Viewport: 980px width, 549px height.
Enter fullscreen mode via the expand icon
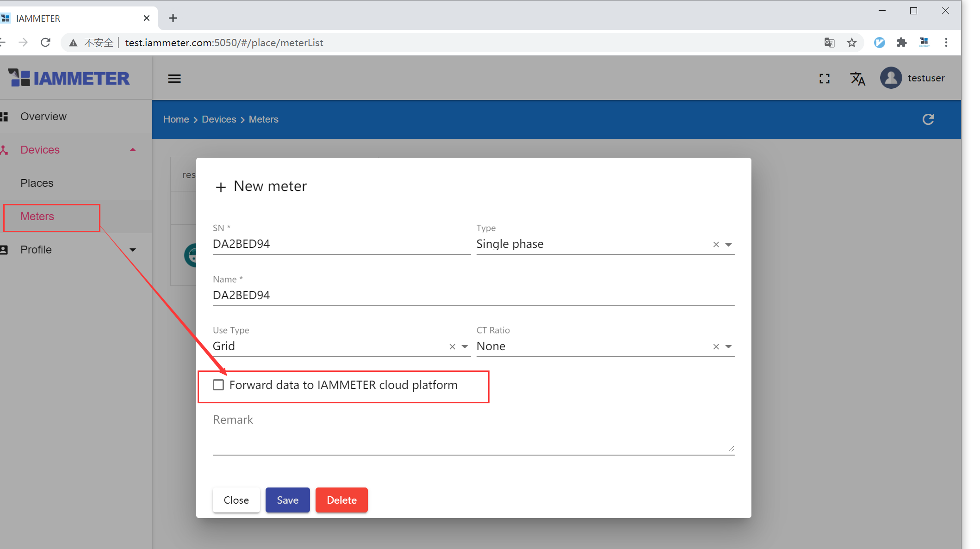pos(824,78)
